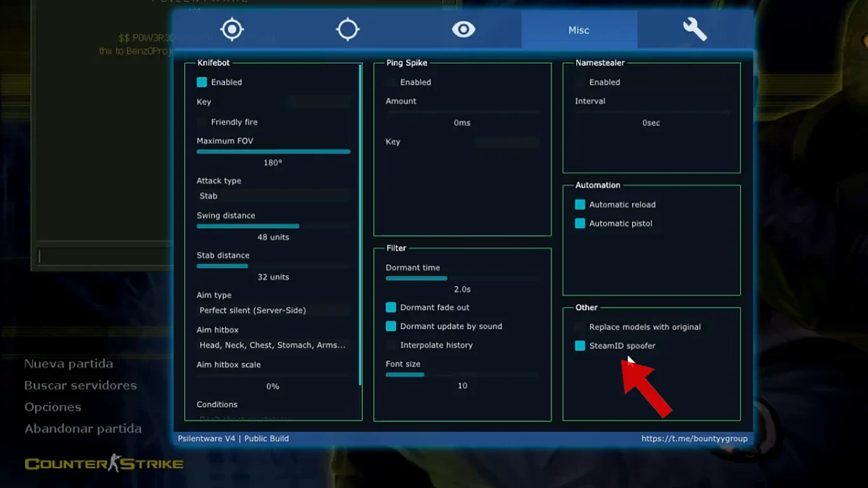Adjust the Maximum FOV slider

274,152
